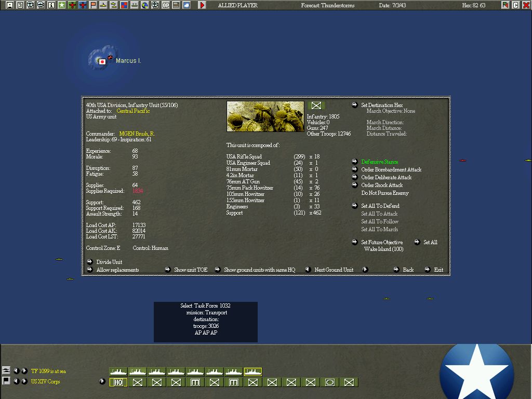Screen dimensions: 532x399
Task: Toggle Defensive Stance order
Action: point(380,162)
